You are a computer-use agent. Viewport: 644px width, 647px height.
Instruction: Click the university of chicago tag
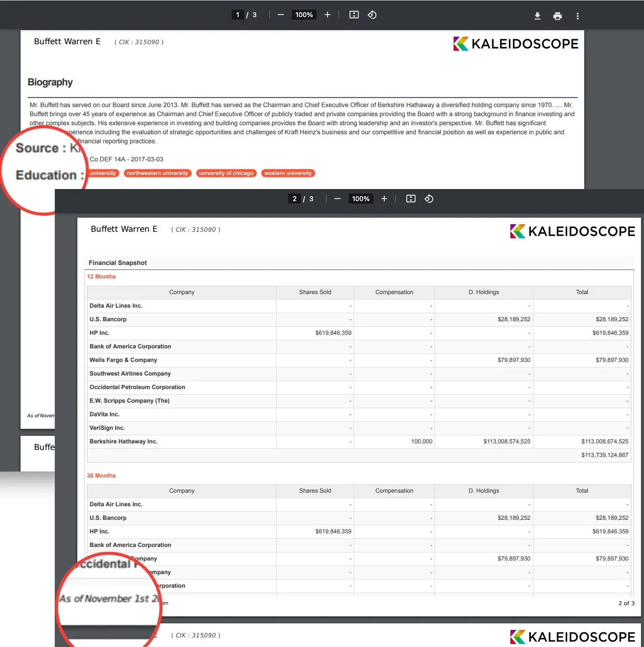tap(227, 173)
